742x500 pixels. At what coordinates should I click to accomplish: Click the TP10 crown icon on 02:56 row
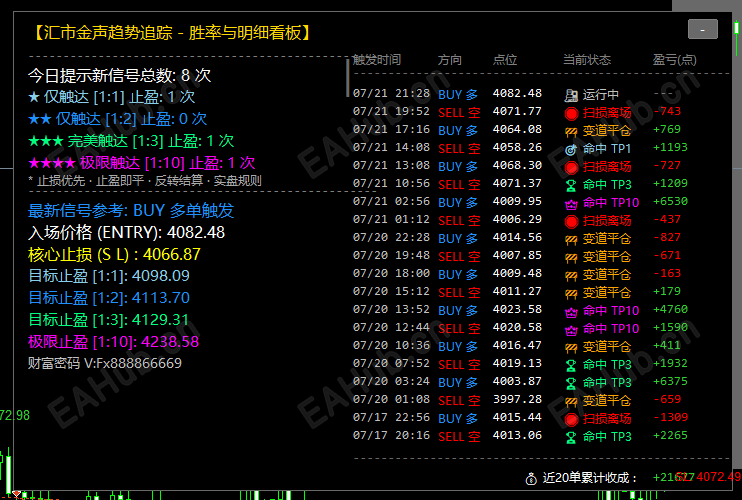[571, 203]
